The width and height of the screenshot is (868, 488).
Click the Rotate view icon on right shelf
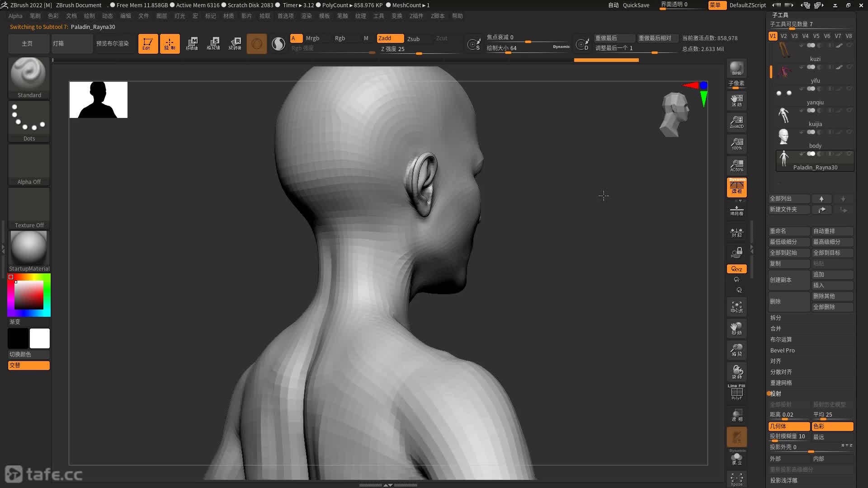pos(736,372)
